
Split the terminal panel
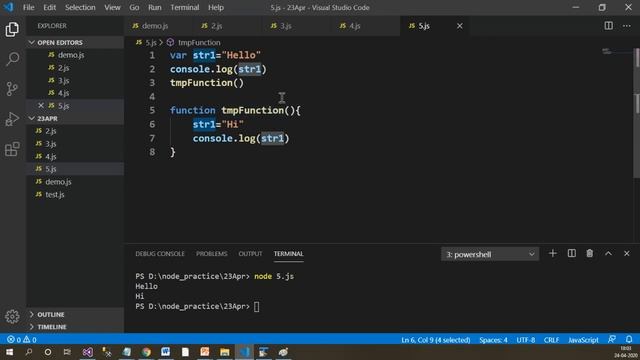tap(571, 253)
